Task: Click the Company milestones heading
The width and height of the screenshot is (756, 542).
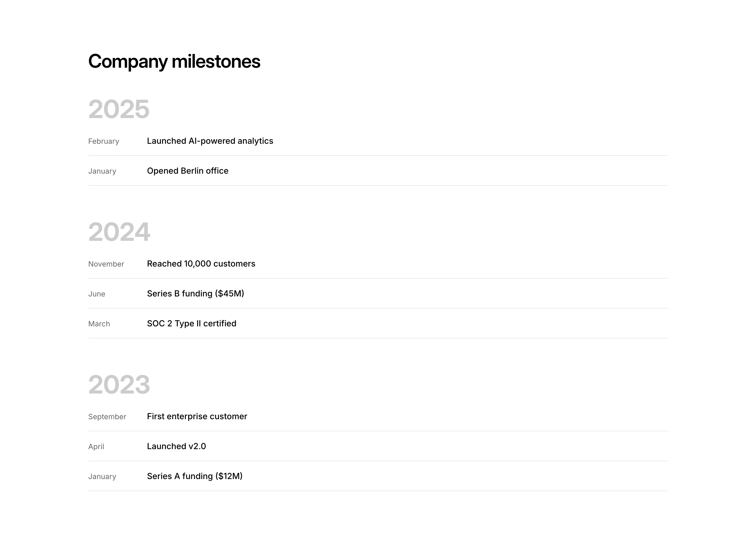Action: click(174, 62)
